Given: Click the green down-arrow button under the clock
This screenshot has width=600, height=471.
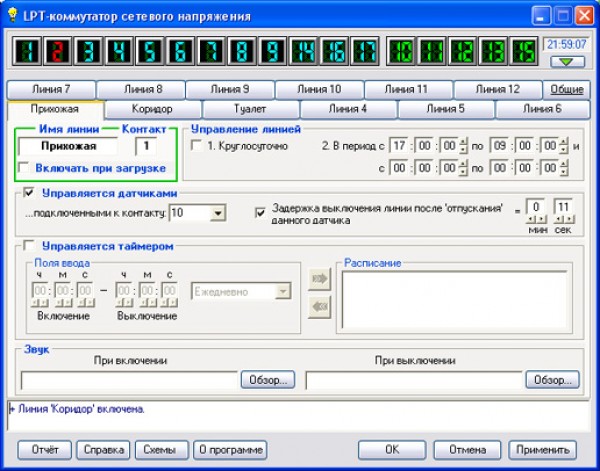Looking at the screenshot, I should point(566,63).
